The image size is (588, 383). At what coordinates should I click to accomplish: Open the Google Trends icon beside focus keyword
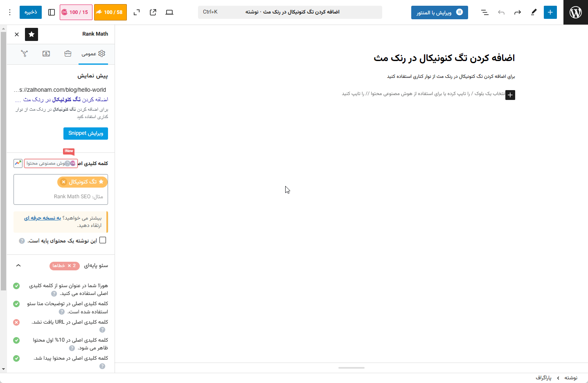click(18, 163)
